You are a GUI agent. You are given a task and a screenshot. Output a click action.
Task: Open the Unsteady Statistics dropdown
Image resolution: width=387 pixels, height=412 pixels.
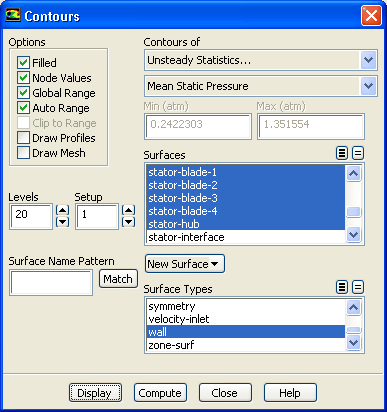coord(368,60)
